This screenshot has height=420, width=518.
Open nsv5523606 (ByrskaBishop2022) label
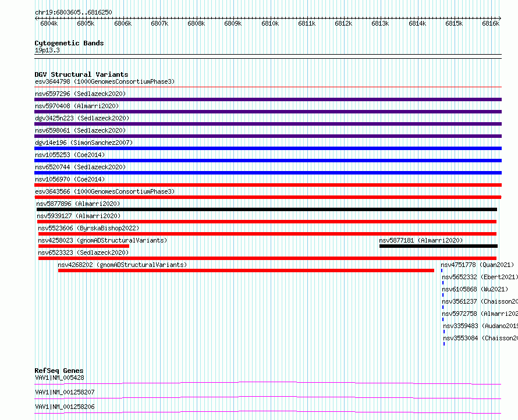(88, 228)
